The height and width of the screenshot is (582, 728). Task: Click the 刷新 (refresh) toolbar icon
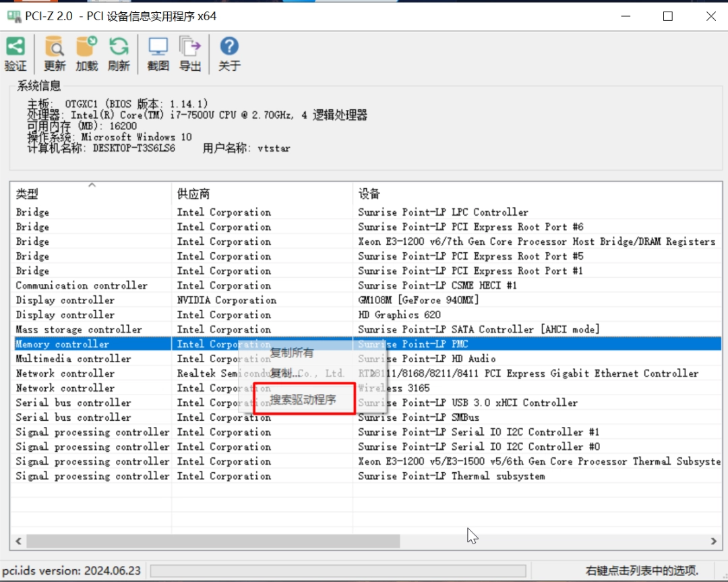point(119,53)
